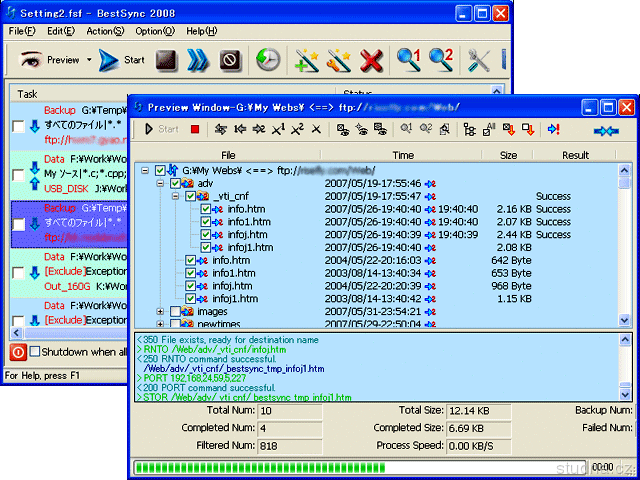Collapse the adv folder tree node
640x480 pixels.
pyautogui.click(x=160, y=184)
